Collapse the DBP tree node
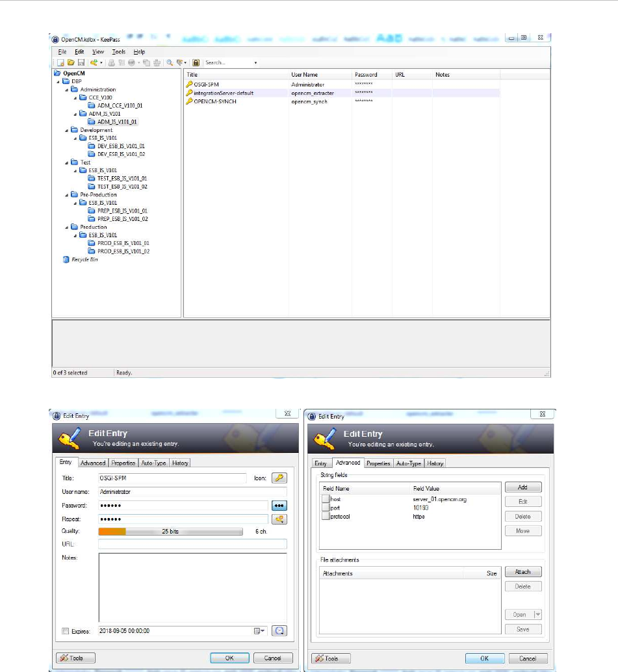The width and height of the screenshot is (618, 672). pos(58,81)
